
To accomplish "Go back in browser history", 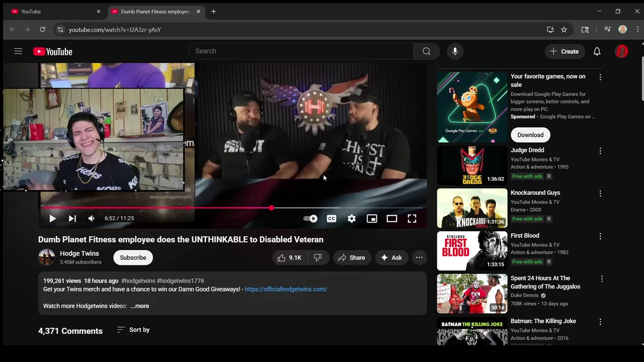I will (12, 30).
